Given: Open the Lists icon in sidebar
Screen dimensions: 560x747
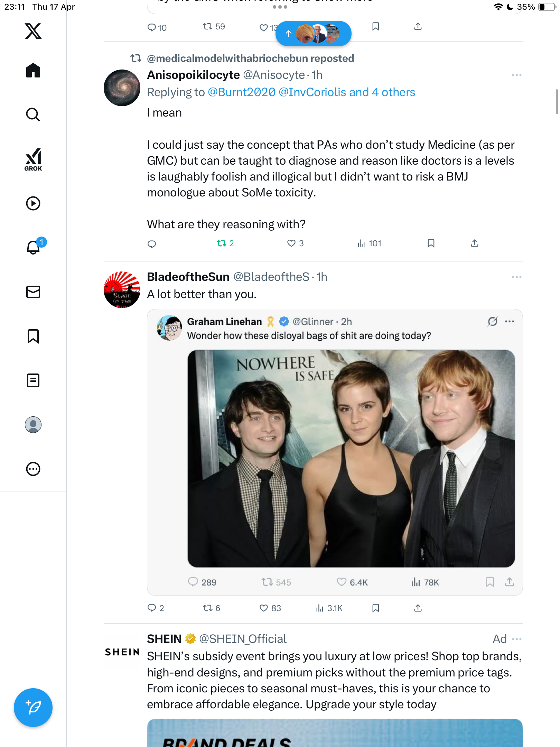Looking at the screenshot, I should (33, 380).
